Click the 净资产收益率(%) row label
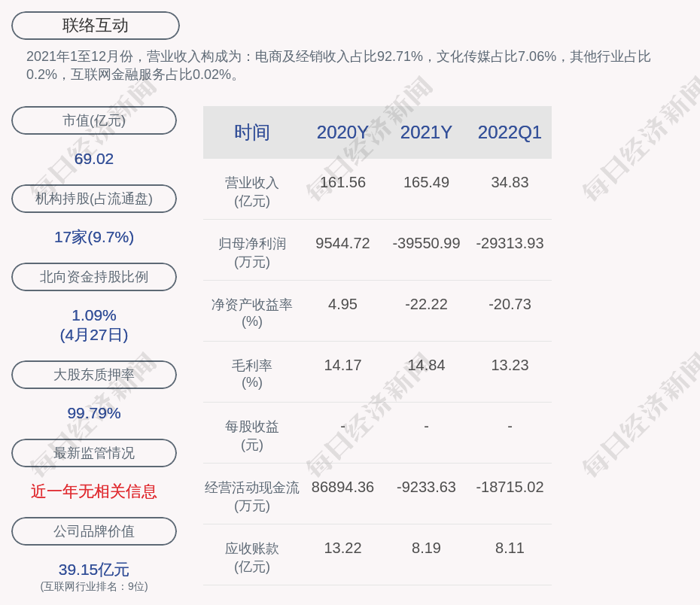Image resolution: width=700 pixels, height=605 pixels. tap(252, 313)
